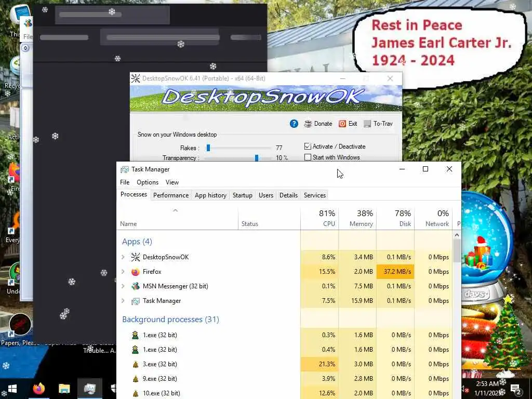This screenshot has width=532, height=399.
Task: Adjust the Flakes slider handle
Action: 208,148
